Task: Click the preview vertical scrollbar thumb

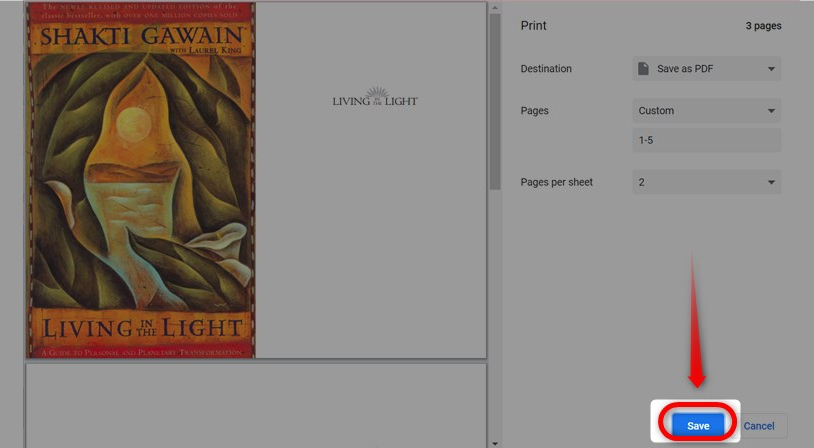Action: [x=495, y=102]
